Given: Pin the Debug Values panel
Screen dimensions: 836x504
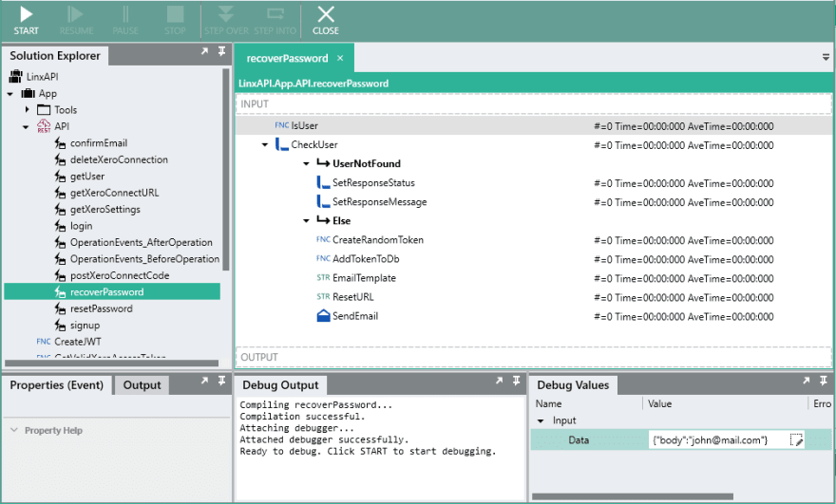Looking at the screenshot, I should click(824, 381).
